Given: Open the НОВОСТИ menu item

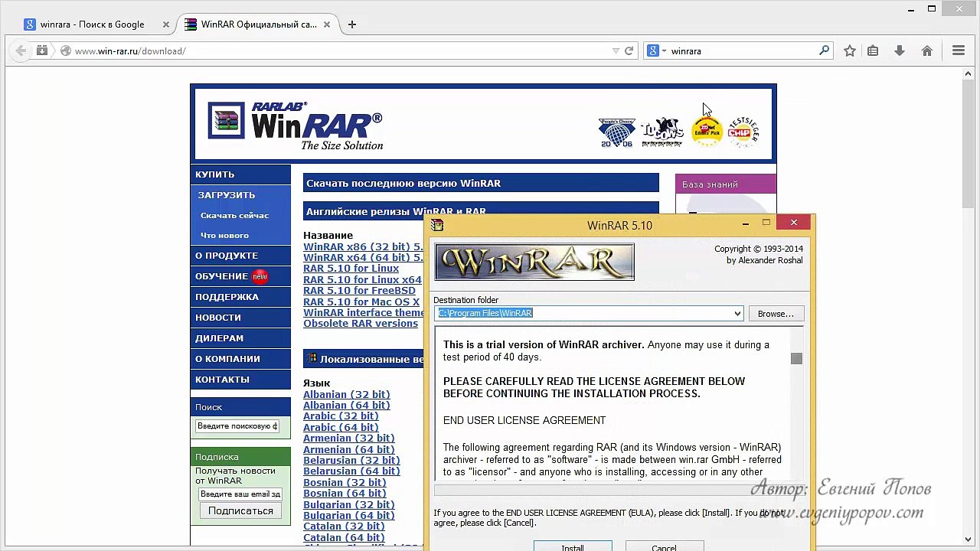Looking at the screenshot, I should point(240,318).
